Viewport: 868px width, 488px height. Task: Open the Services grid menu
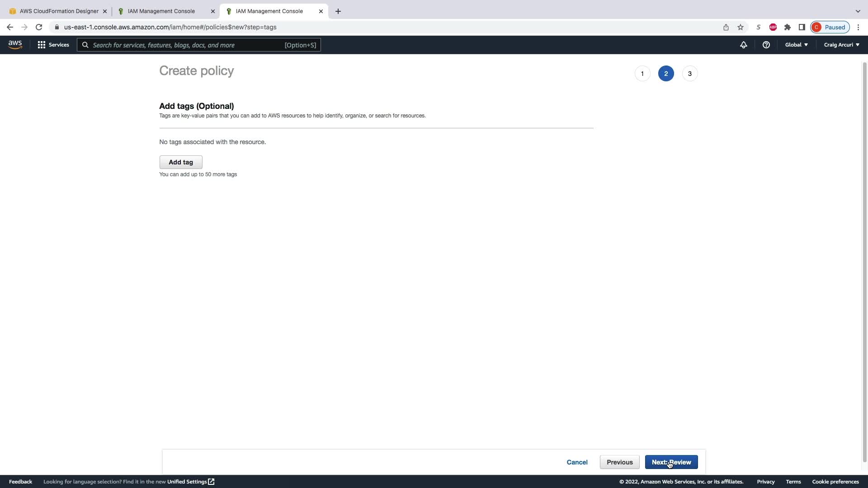coord(53,45)
